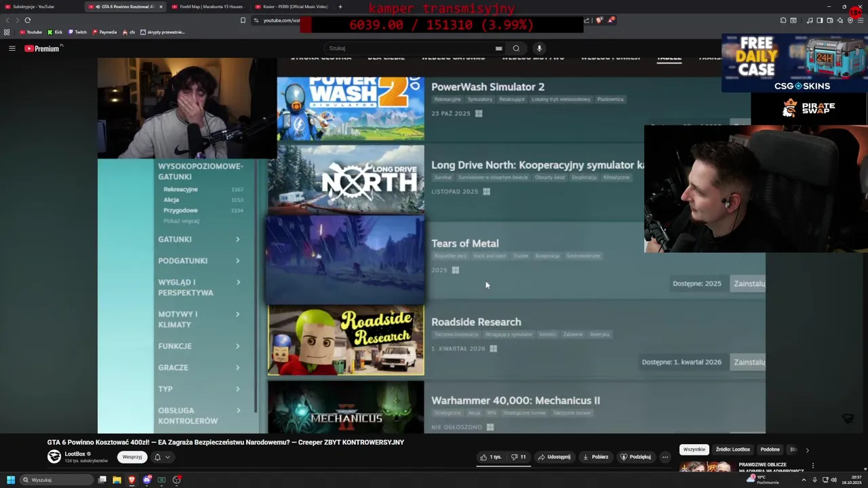The height and width of the screenshot is (488, 868).
Task: Expand Obsługa kontrolerów filter section
Action: pos(199,415)
